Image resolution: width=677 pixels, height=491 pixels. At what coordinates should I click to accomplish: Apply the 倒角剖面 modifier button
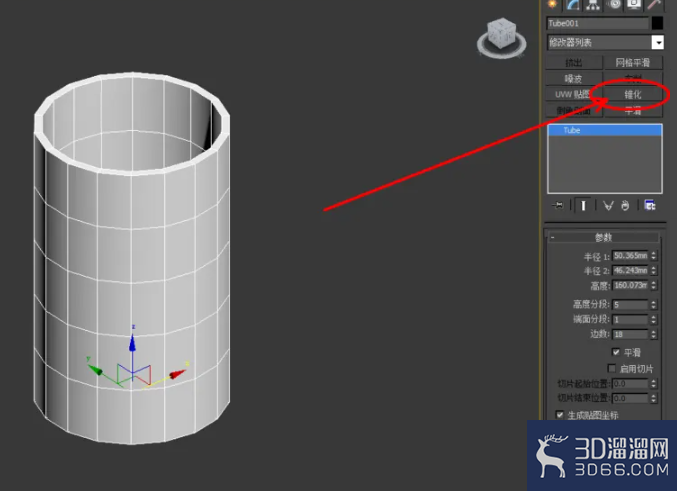[x=574, y=111]
